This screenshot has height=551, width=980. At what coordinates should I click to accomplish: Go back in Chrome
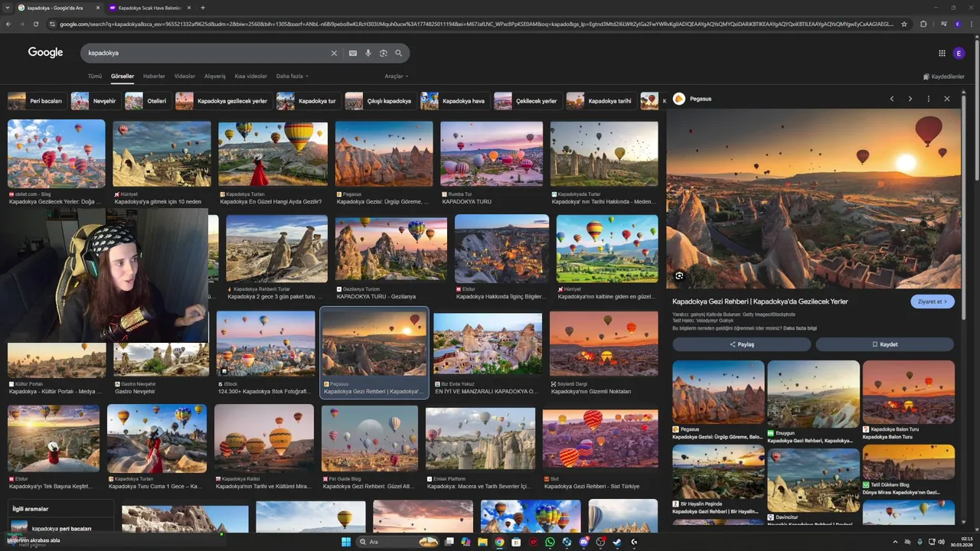pos(8,24)
